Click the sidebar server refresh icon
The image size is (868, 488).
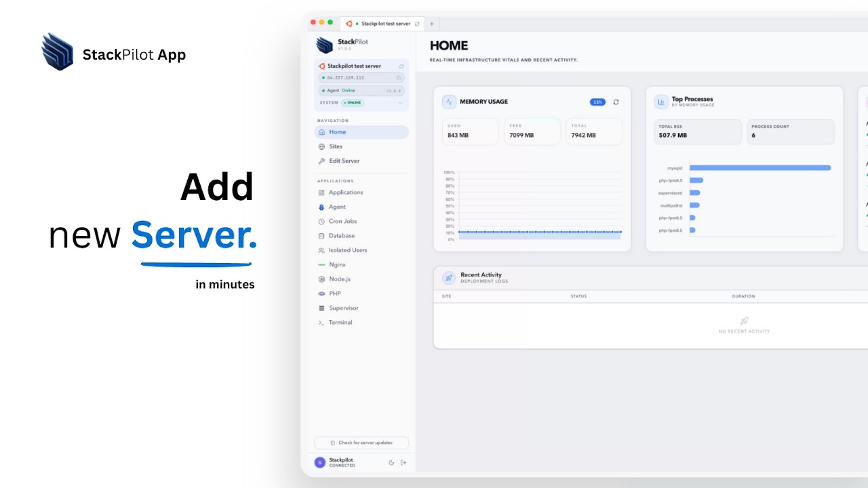[401, 66]
